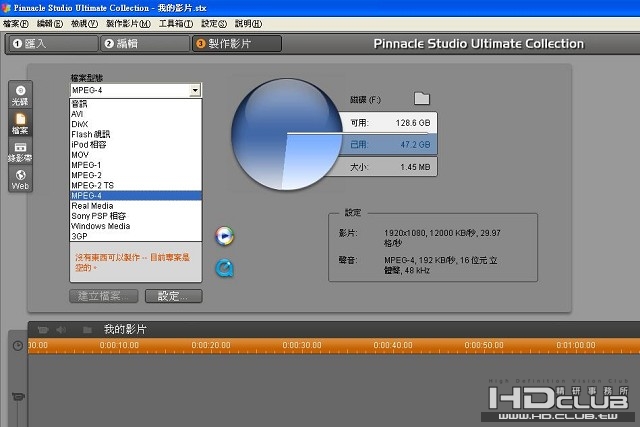Open the 設定(S) menu
640x427 pixels.
coord(213,24)
